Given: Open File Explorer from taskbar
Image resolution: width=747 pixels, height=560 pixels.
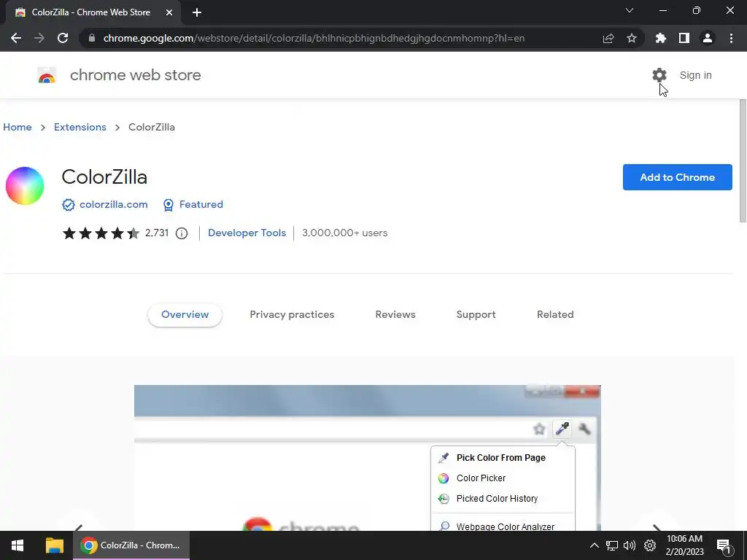Looking at the screenshot, I should point(54,545).
